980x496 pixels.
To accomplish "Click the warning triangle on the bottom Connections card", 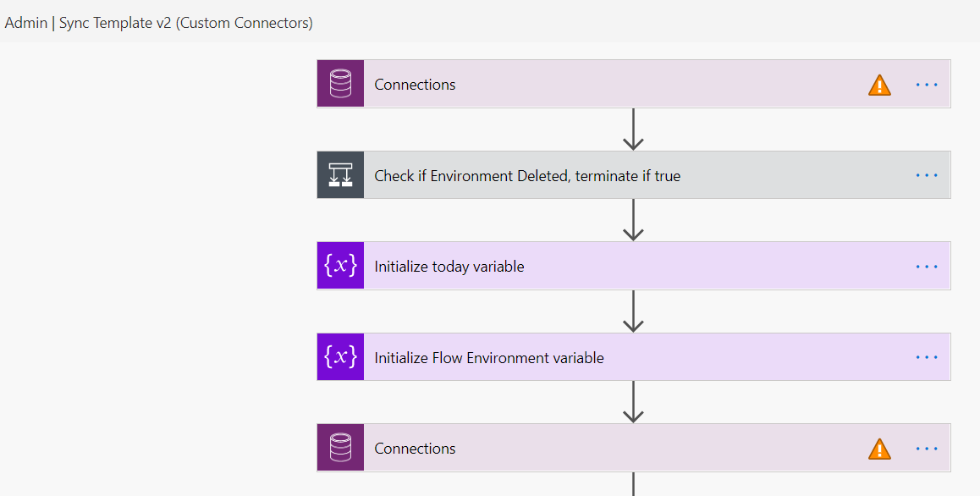I will click(879, 448).
